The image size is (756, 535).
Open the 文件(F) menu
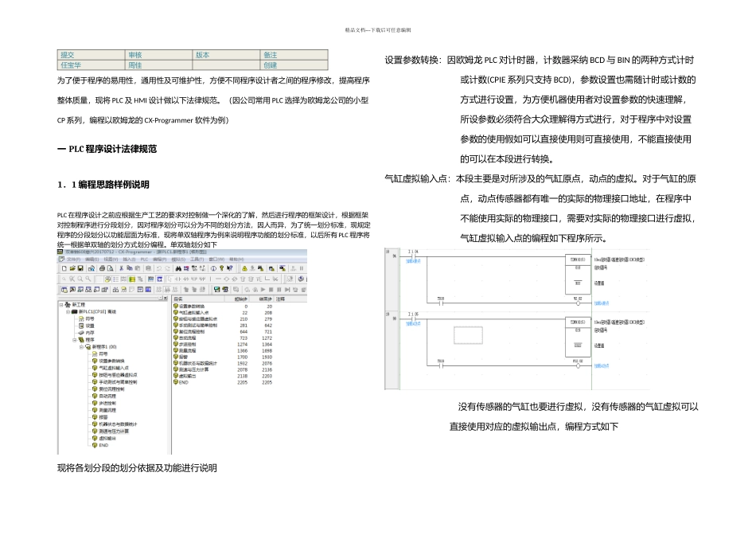click(74, 260)
